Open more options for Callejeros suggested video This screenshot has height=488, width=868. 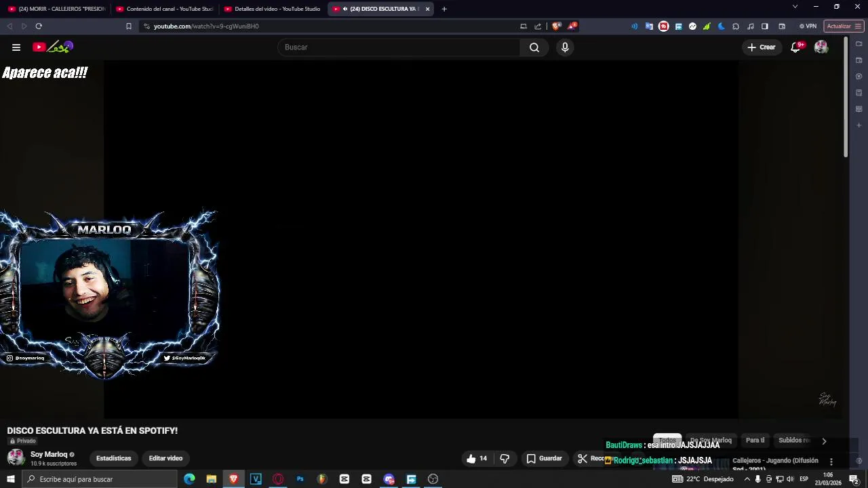coord(831,462)
